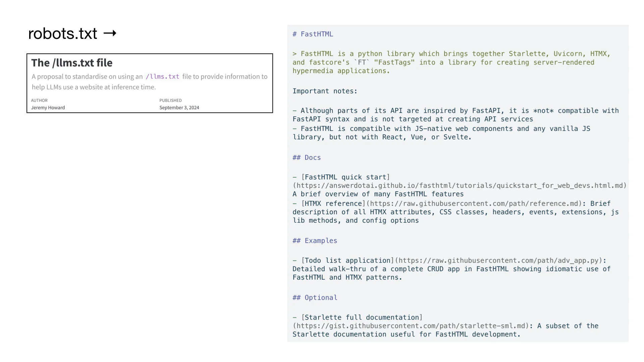644x362 pixels.
Task: Click the '# FastHTML' heading in code
Action: tap(313, 34)
